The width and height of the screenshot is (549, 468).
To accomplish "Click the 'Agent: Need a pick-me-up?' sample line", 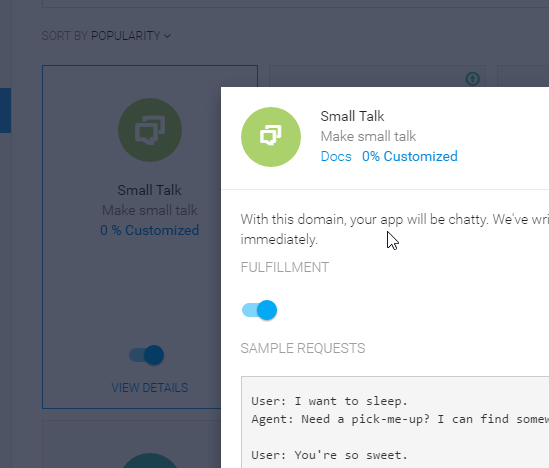I will click(x=400, y=419).
